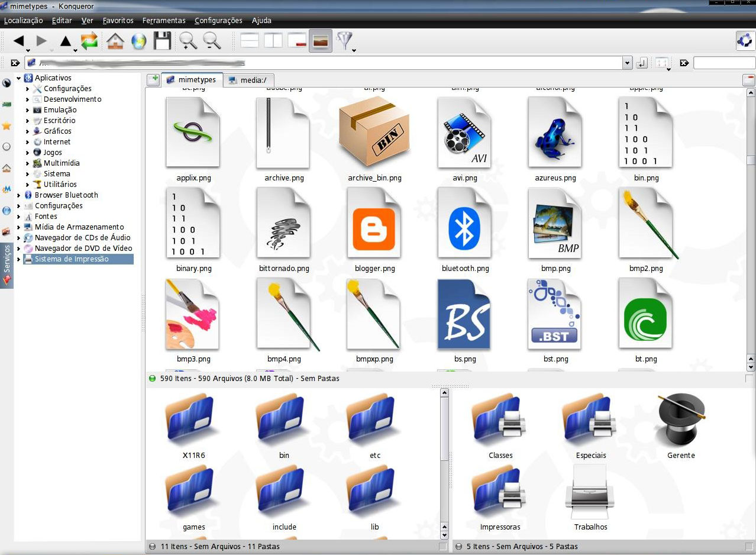
Task: Collapse the Aplicativos tree node
Action: click(x=18, y=78)
